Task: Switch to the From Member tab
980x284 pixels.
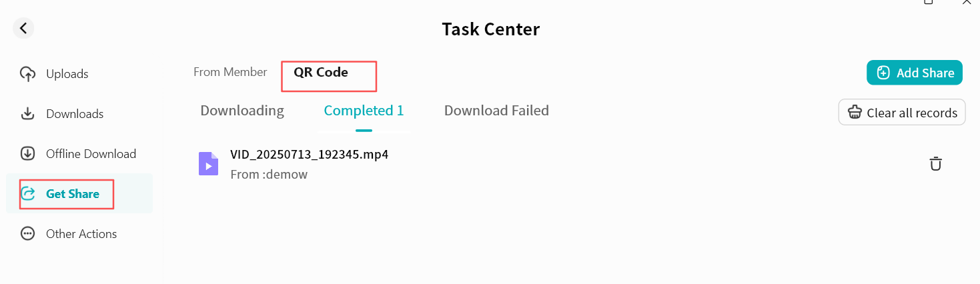Action: click(x=230, y=72)
